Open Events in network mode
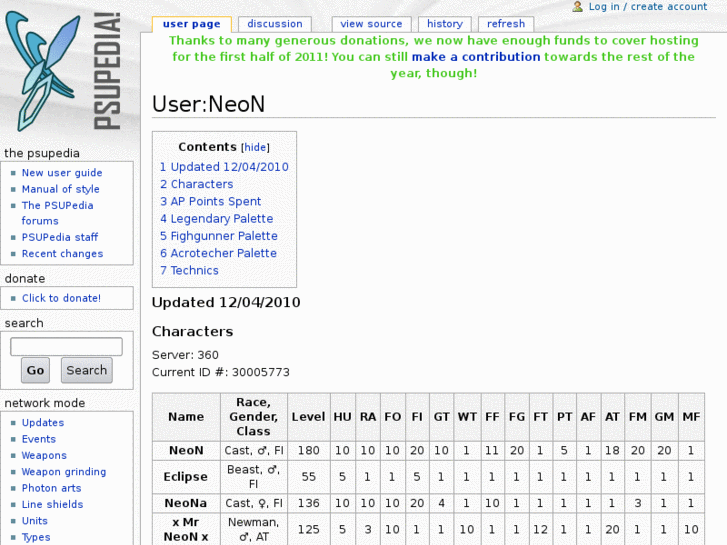The width and height of the screenshot is (727, 545). click(x=39, y=439)
